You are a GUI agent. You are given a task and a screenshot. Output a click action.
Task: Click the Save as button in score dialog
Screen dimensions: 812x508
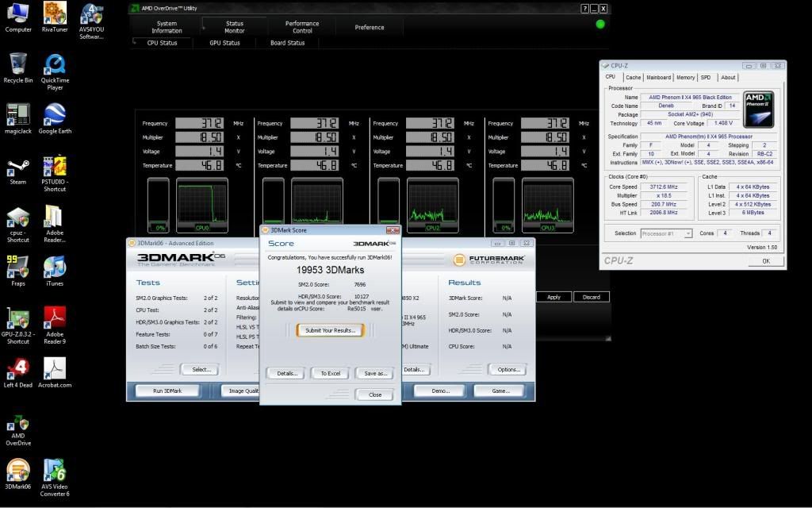point(375,373)
